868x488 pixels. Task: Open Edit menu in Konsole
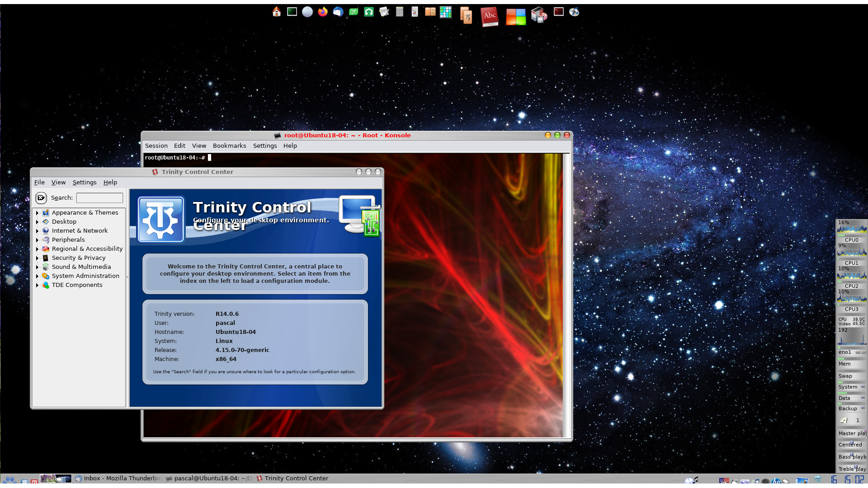(x=179, y=145)
